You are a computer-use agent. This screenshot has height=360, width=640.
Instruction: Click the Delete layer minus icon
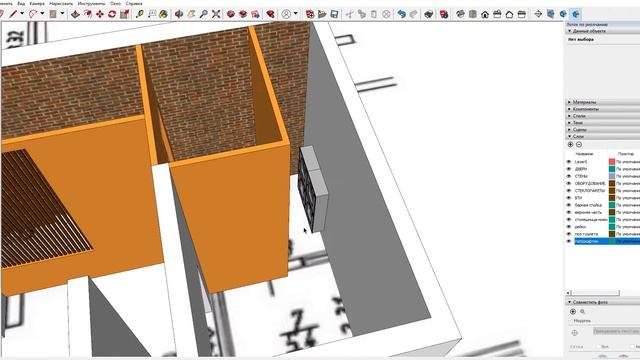[579, 144]
